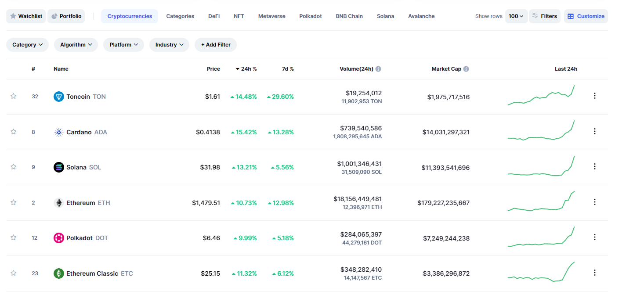Star Toncoin to add to watchlist

pyautogui.click(x=14, y=96)
